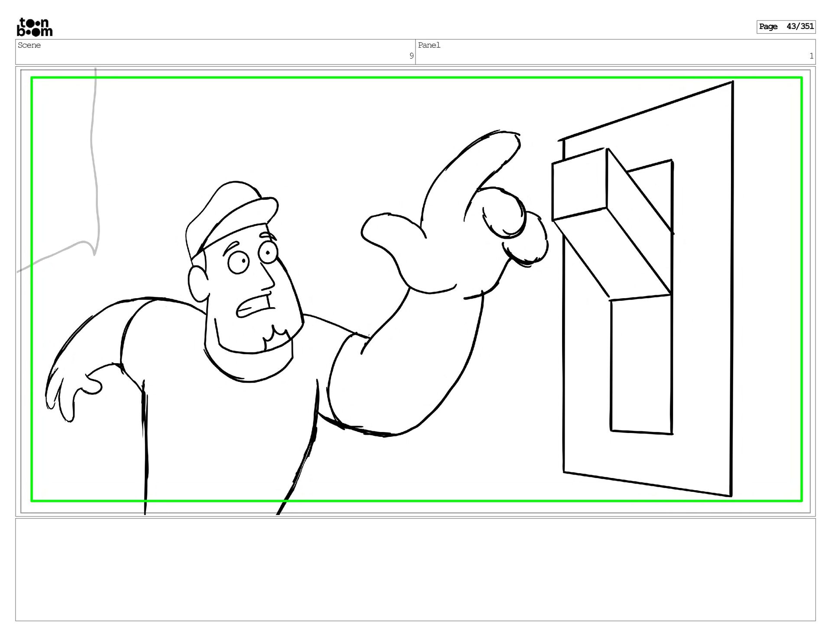
Task: Click the green safe-area frame border
Action: pyautogui.click(x=416, y=78)
